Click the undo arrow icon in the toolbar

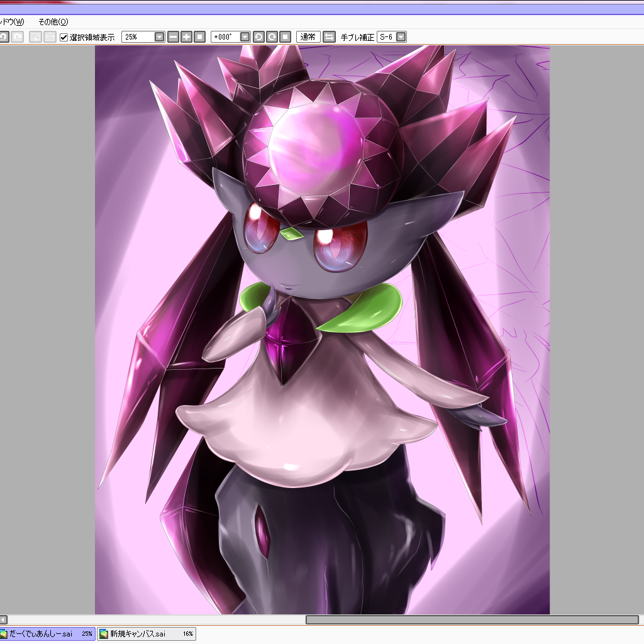pos(3,37)
